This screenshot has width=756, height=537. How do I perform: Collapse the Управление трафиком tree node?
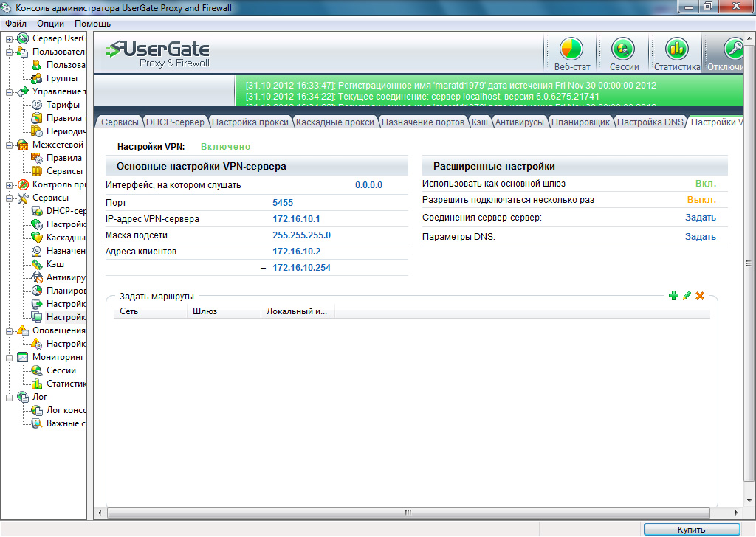coord(9,92)
